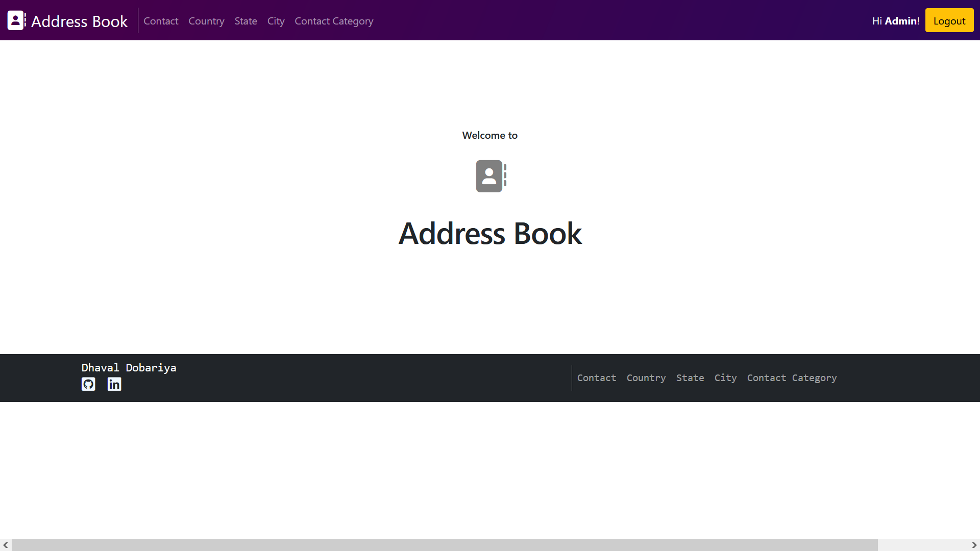The image size is (980, 551).
Task: Open Country in the top navbar
Action: click(x=206, y=21)
